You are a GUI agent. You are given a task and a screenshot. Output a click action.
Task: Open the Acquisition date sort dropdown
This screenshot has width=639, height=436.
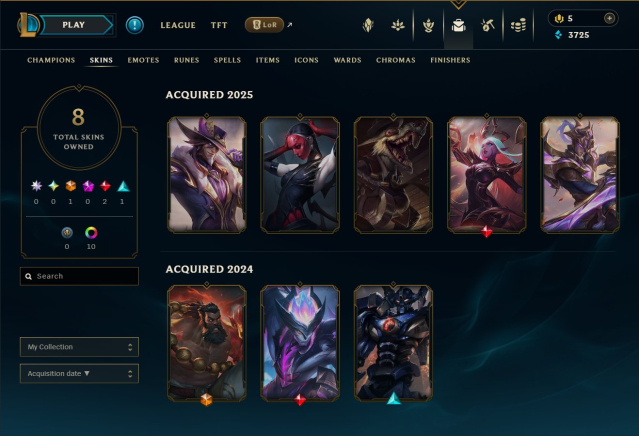point(79,374)
